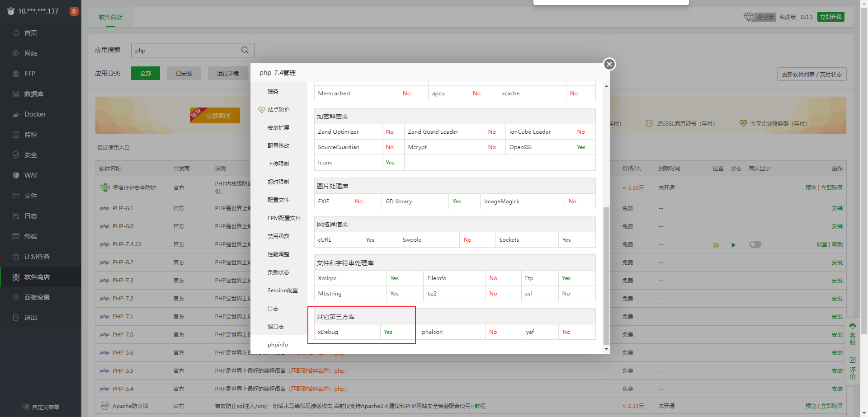Image resolution: width=868 pixels, height=417 pixels.
Task: Click the database icon beside 数据库
Action: pyautogui.click(x=16, y=94)
